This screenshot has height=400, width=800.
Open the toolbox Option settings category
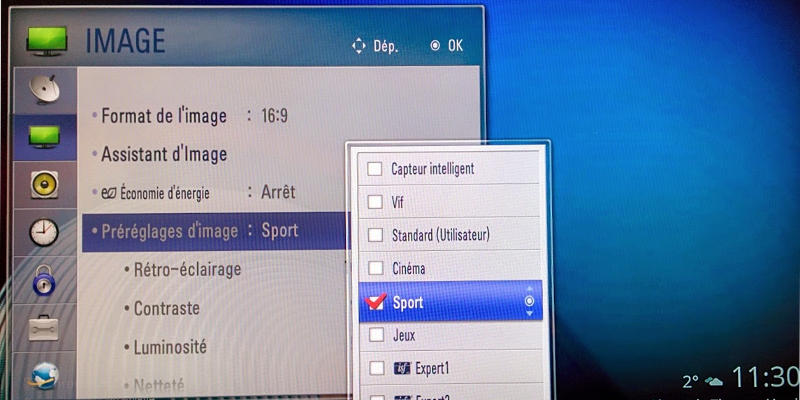[44, 328]
